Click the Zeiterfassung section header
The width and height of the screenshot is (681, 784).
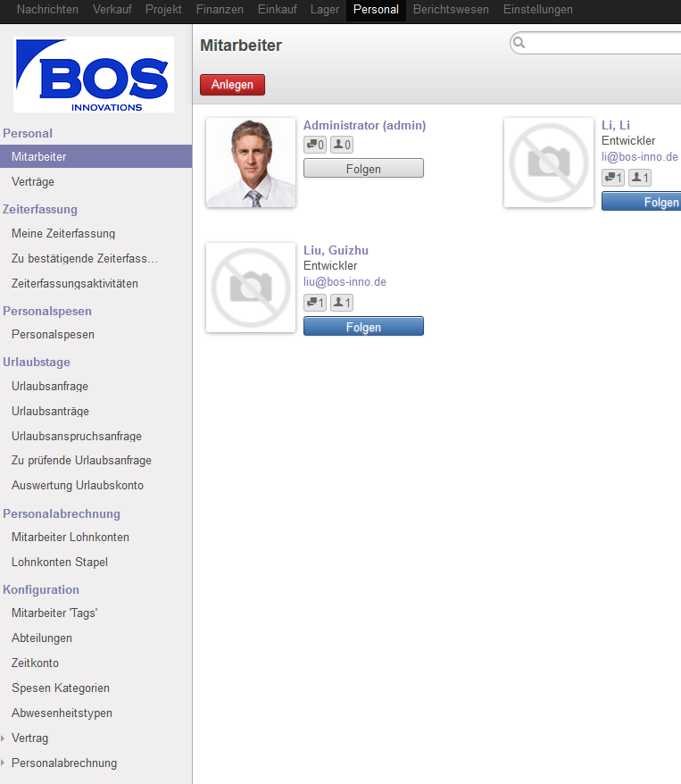click(x=40, y=210)
